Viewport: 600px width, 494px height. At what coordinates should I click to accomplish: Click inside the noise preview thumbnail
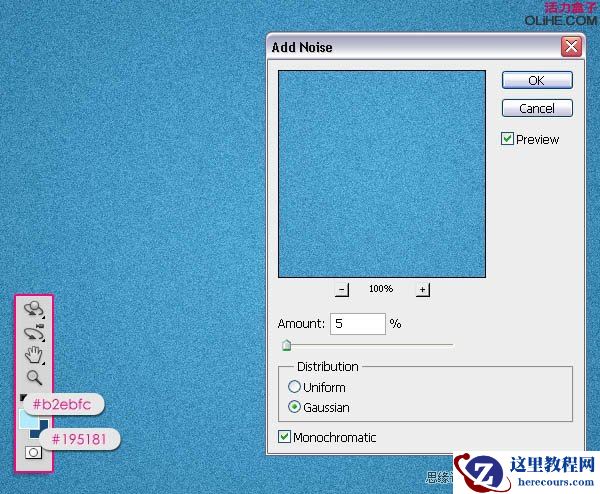click(382, 174)
